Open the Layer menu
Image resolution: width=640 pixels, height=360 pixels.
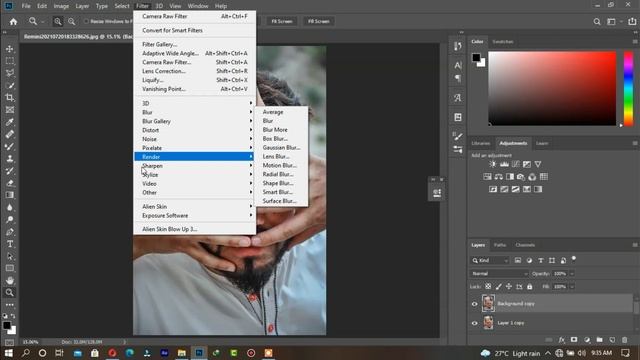point(82,6)
